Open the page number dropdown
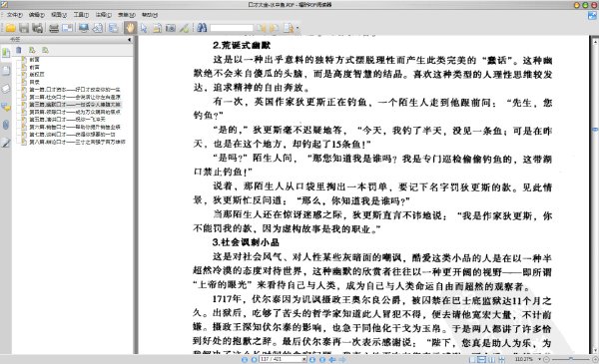 click(x=304, y=359)
